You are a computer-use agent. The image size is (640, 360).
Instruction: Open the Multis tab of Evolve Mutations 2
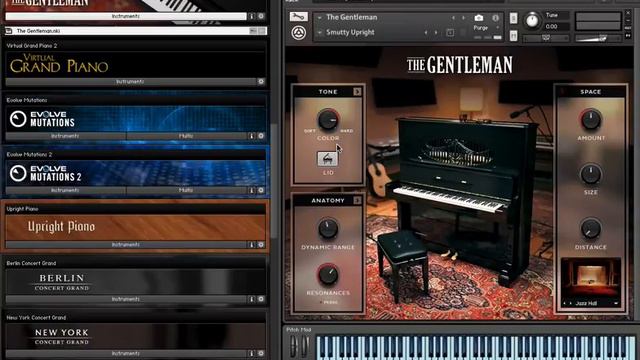[x=186, y=190]
